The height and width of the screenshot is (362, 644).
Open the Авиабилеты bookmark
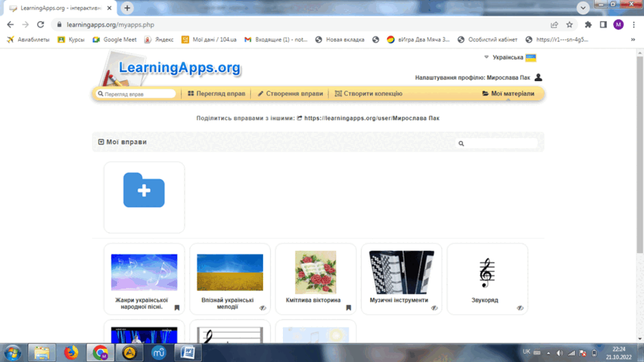pos(28,40)
